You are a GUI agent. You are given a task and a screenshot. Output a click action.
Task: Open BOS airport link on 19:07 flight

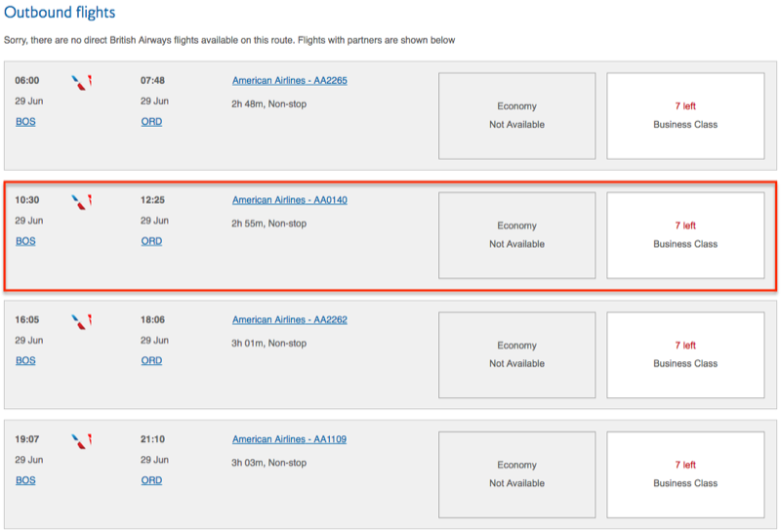point(25,480)
